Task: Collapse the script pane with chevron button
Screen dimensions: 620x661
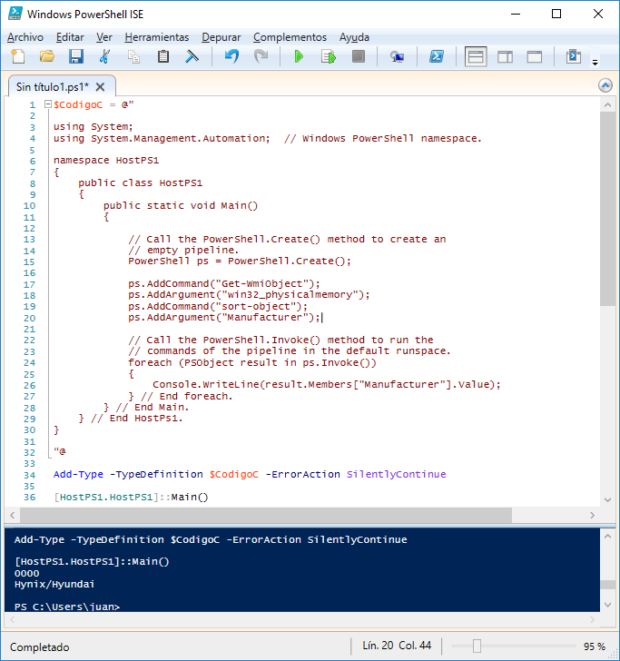Action: (x=604, y=87)
